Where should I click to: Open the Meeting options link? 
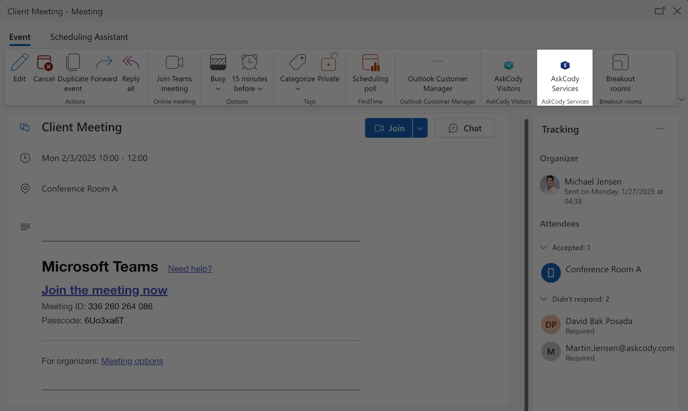click(132, 361)
